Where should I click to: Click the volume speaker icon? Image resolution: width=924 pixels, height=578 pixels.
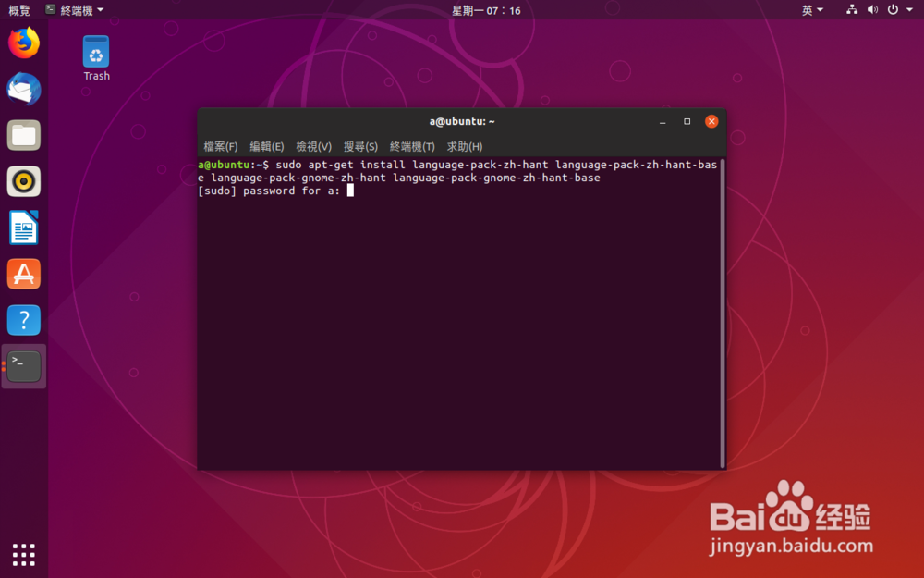[x=872, y=9]
